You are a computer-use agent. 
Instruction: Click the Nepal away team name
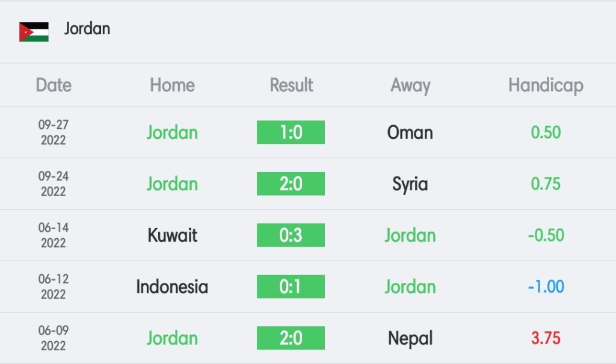[410, 339]
